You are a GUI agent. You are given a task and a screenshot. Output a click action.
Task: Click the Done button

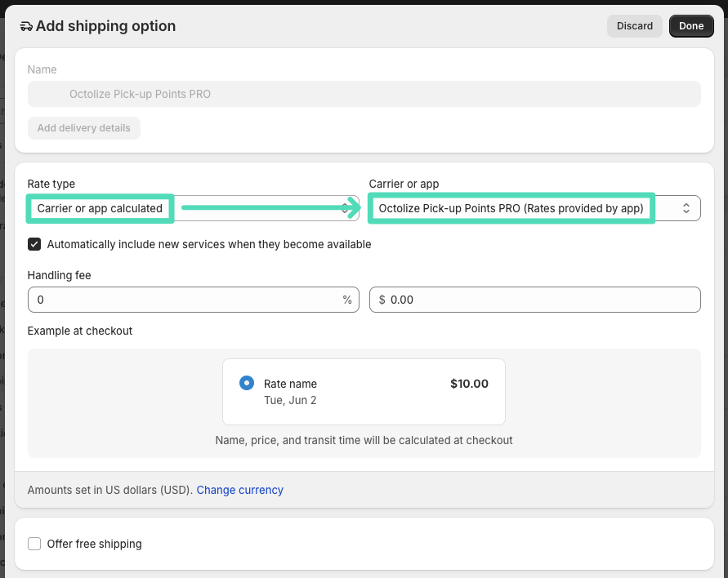[x=691, y=26]
